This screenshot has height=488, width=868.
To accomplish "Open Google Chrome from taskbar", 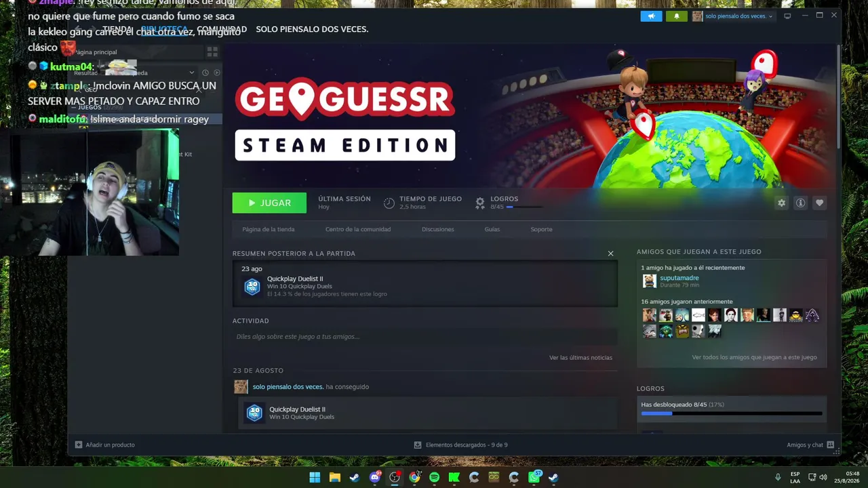I will 414,477.
